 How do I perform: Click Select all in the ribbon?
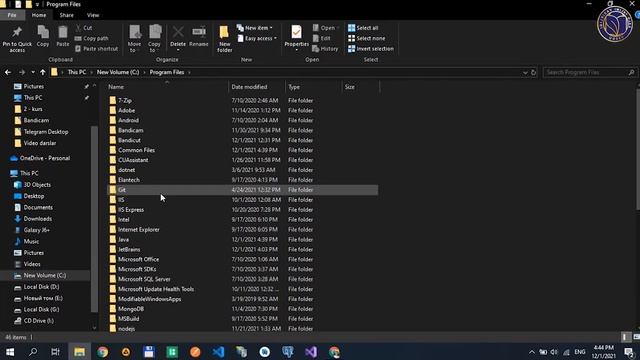363,28
